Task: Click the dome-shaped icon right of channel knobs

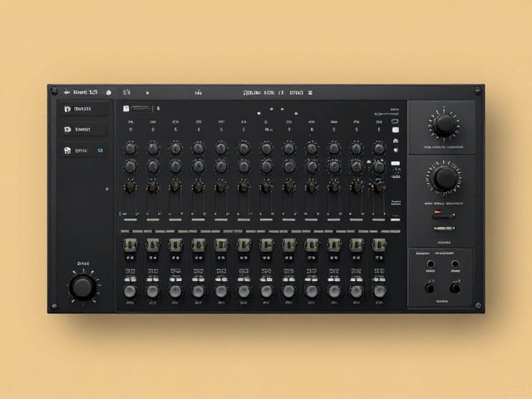Action: tap(396, 140)
